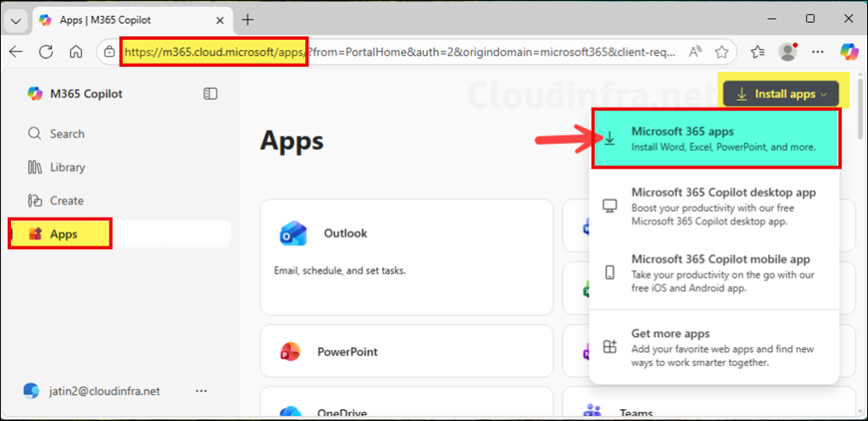Add page to favorites with star icon
Viewport: 868px width, 421px height.
tap(721, 52)
